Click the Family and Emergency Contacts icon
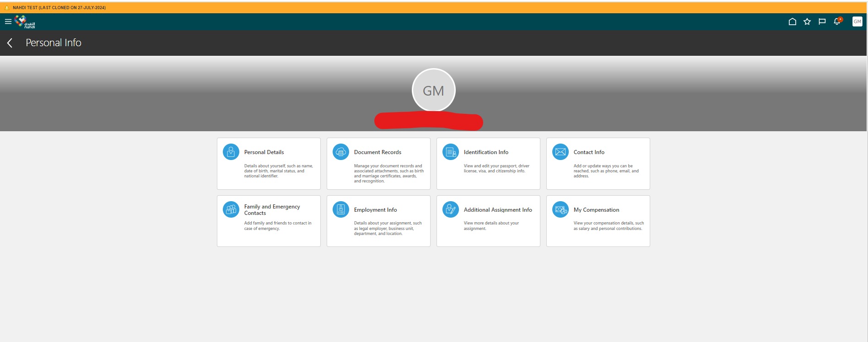Image resolution: width=868 pixels, height=342 pixels. pos(231,209)
